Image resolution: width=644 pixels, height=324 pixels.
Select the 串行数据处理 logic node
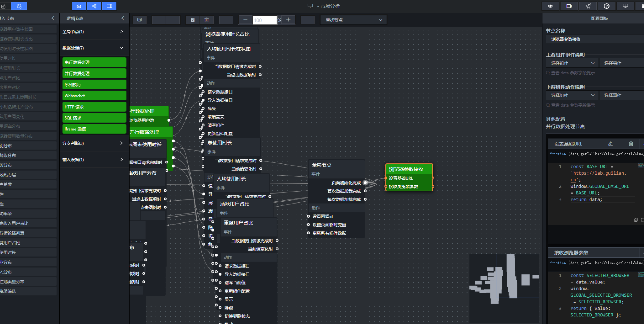coord(94,62)
